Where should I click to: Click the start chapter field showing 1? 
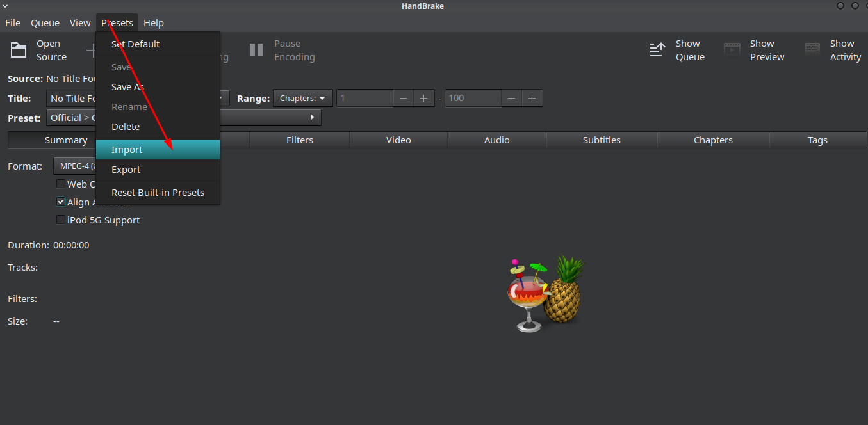tap(364, 98)
